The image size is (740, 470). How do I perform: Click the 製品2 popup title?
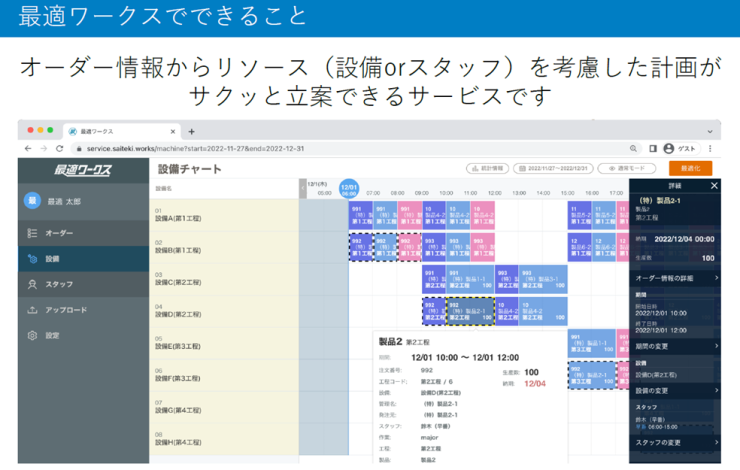(390, 341)
